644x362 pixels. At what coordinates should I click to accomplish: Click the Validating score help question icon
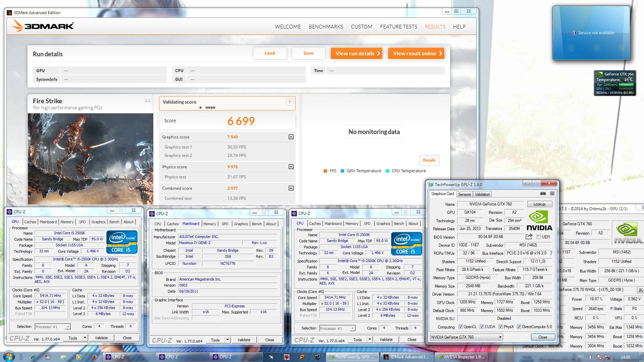(x=289, y=102)
